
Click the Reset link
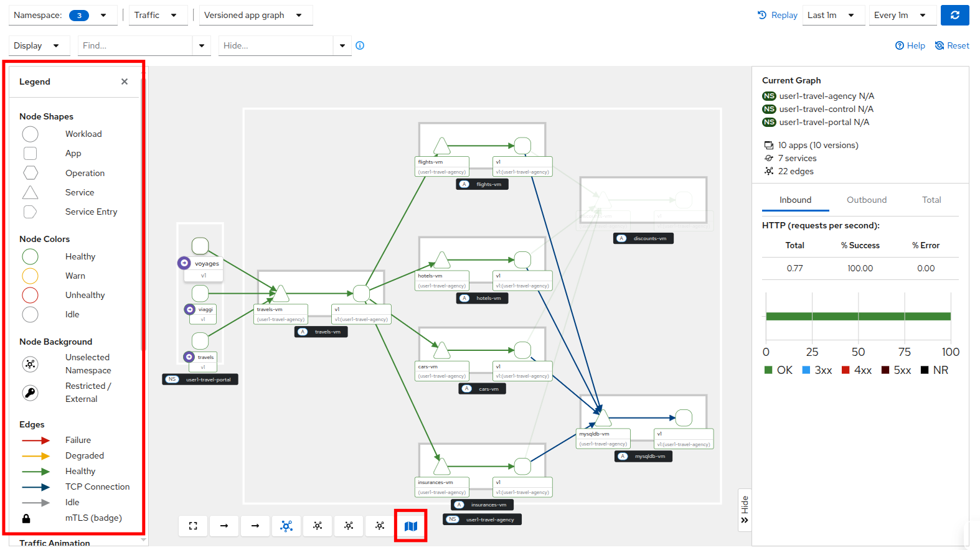pyautogui.click(x=952, y=45)
